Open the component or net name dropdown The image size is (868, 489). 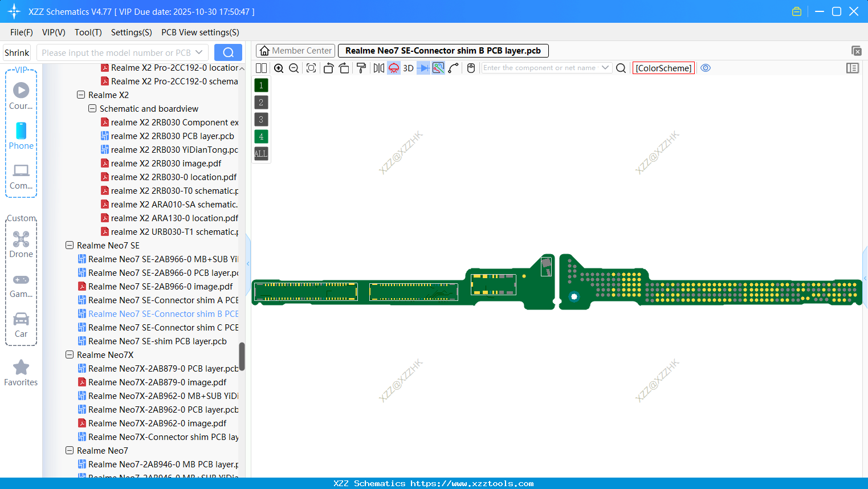click(605, 68)
